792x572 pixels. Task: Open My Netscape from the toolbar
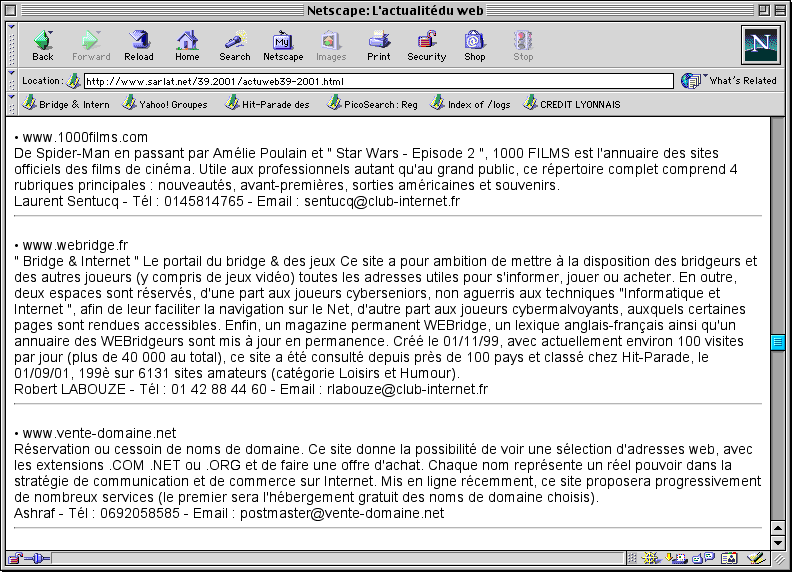[283, 45]
